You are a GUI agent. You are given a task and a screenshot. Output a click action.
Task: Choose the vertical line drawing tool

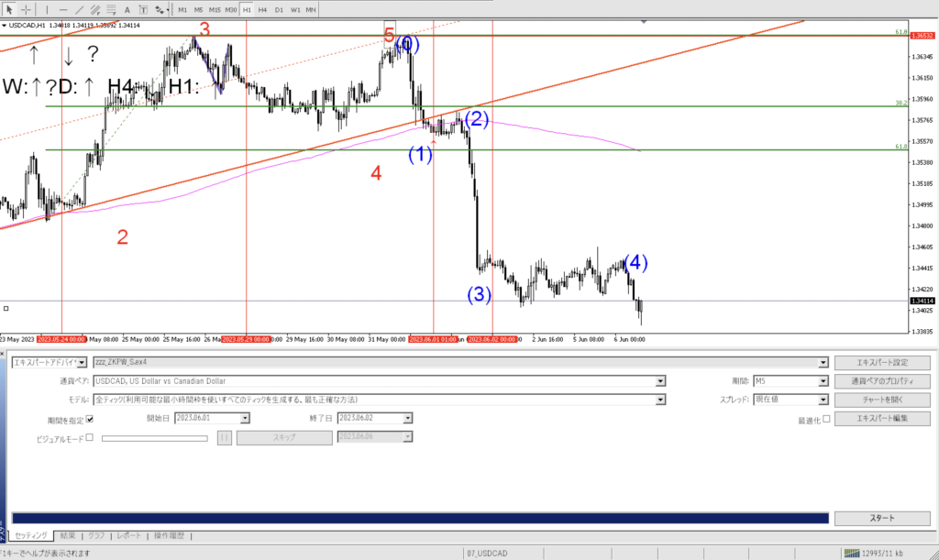[x=47, y=9]
